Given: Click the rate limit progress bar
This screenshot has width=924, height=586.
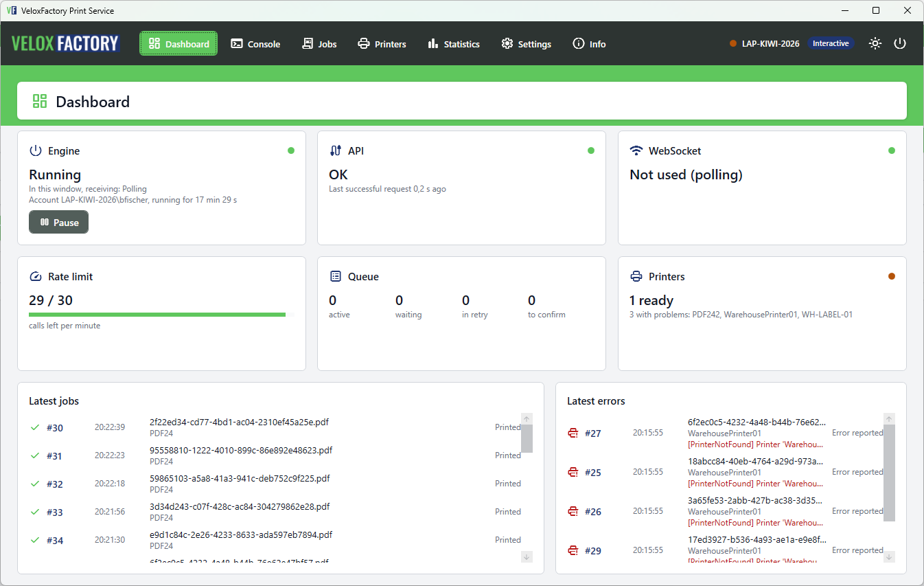Looking at the screenshot, I should tap(162, 315).
